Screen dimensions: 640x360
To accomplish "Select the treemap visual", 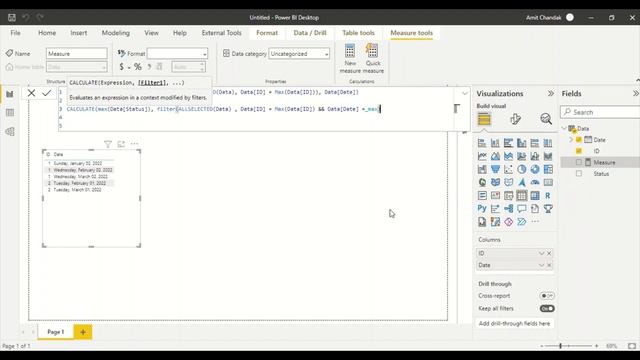I will [548, 169].
